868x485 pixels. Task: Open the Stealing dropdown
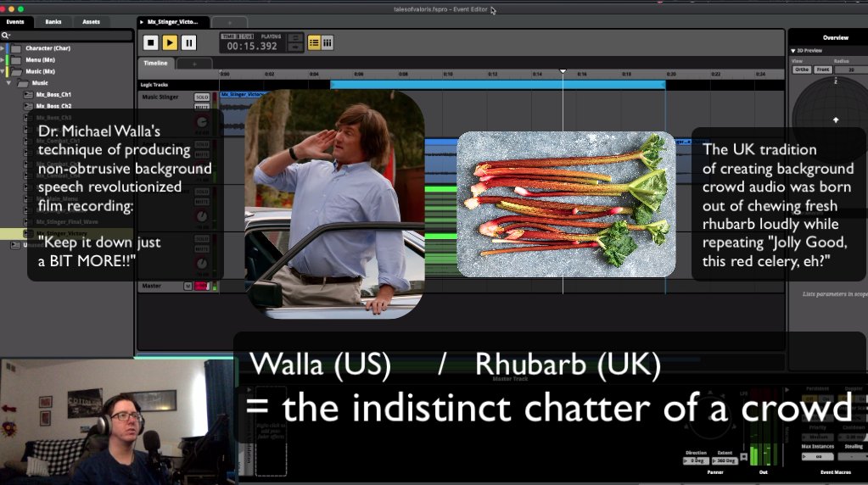point(853,456)
